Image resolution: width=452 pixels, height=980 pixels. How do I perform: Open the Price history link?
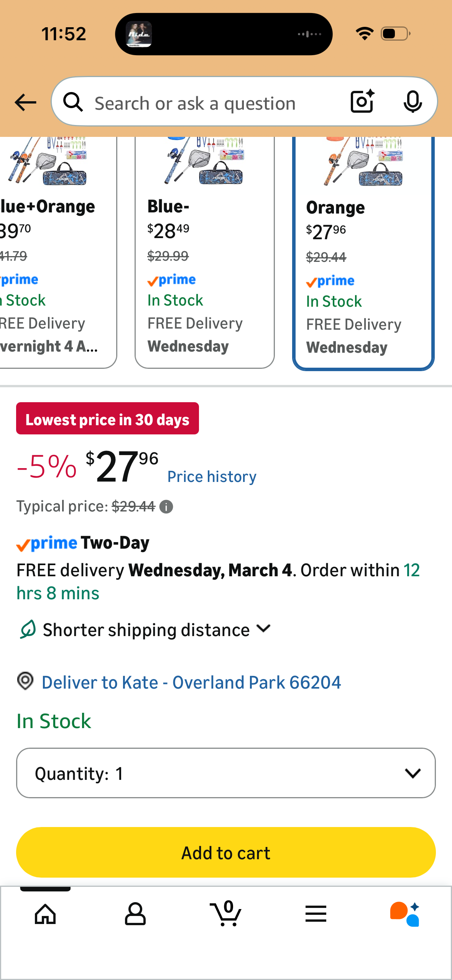[x=212, y=477]
